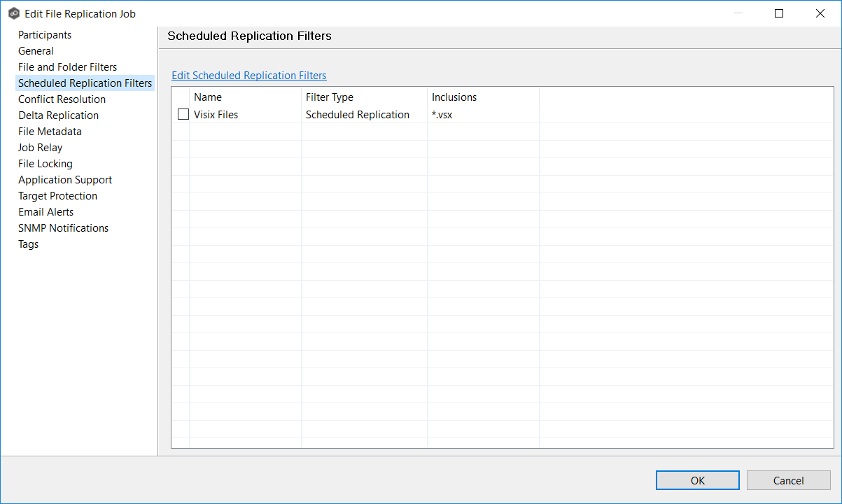Check the Visix Files filter checkbox

[183, 113]
